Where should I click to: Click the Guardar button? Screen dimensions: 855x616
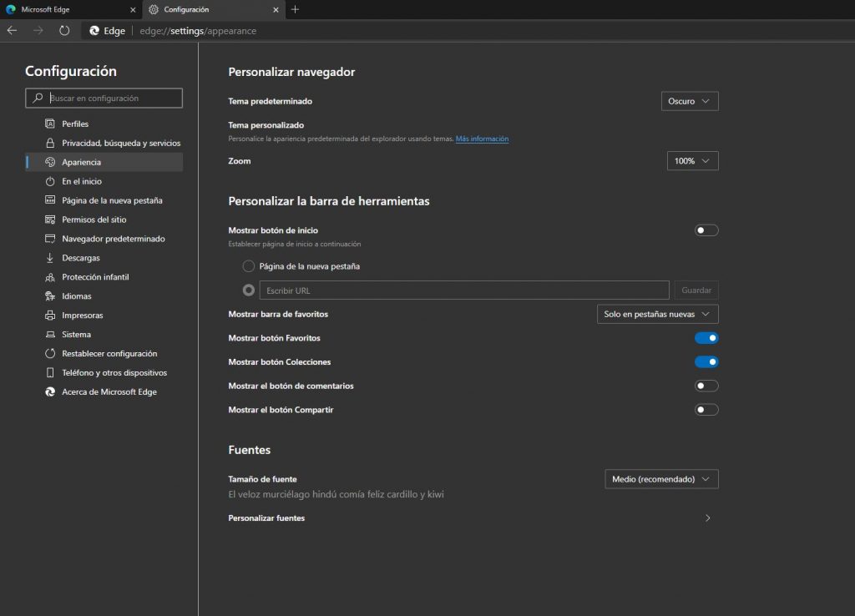(x=696, y=290)
